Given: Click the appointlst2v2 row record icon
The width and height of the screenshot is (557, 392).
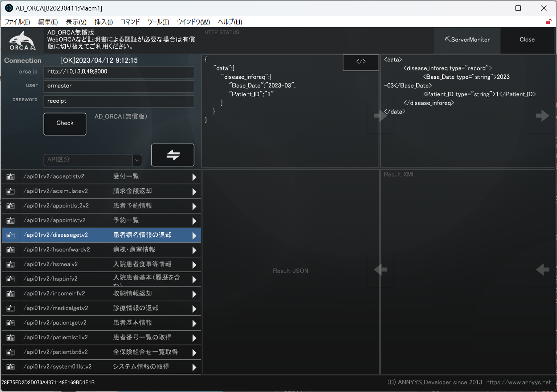Looking at the screenshot, I should [11, 206].
